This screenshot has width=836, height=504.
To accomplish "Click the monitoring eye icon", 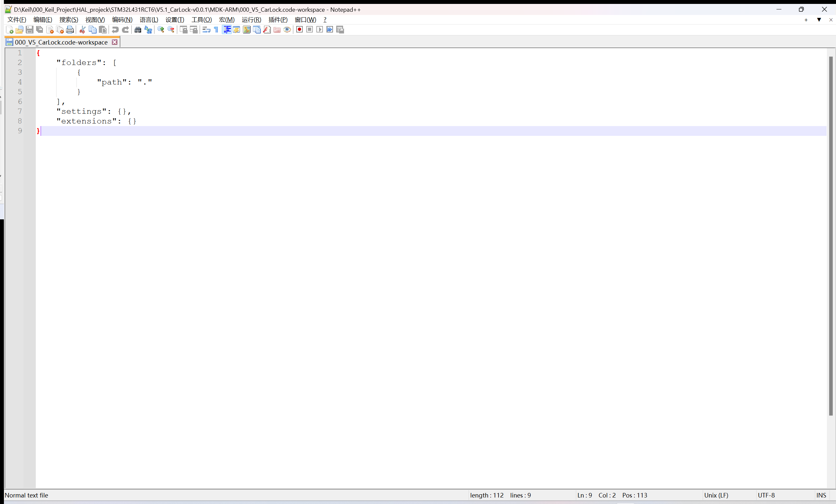I will pos(287,30).
